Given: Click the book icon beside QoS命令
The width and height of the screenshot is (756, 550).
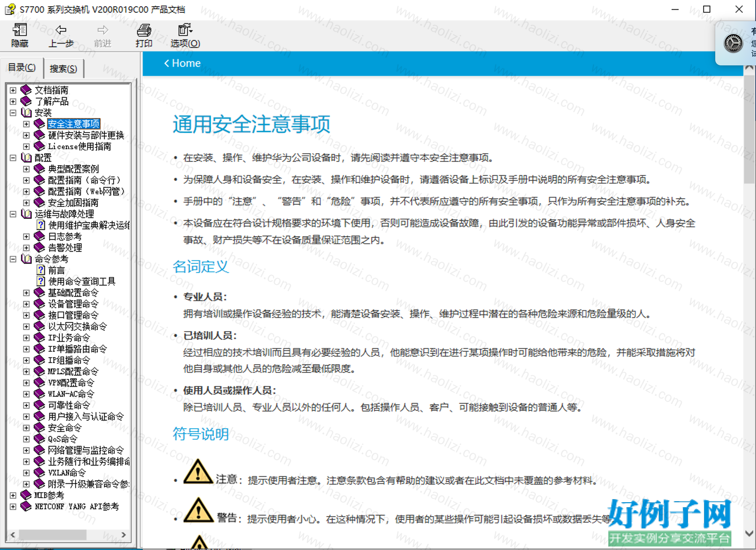Looking at the screenshot, I should 39,439.
